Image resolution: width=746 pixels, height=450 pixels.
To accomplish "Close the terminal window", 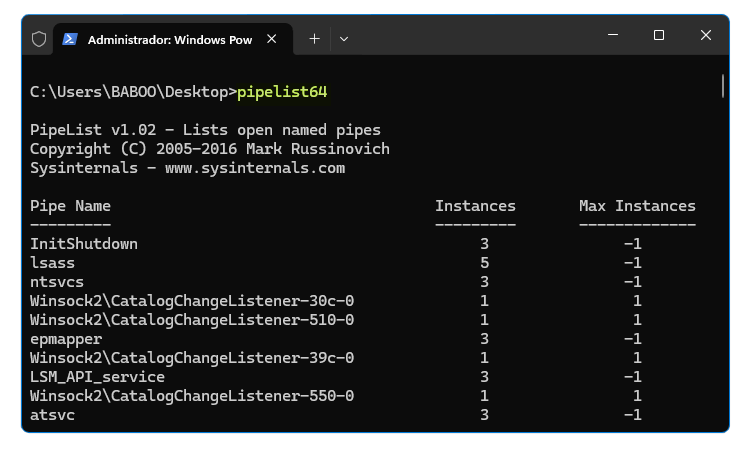I will (706, 35).
